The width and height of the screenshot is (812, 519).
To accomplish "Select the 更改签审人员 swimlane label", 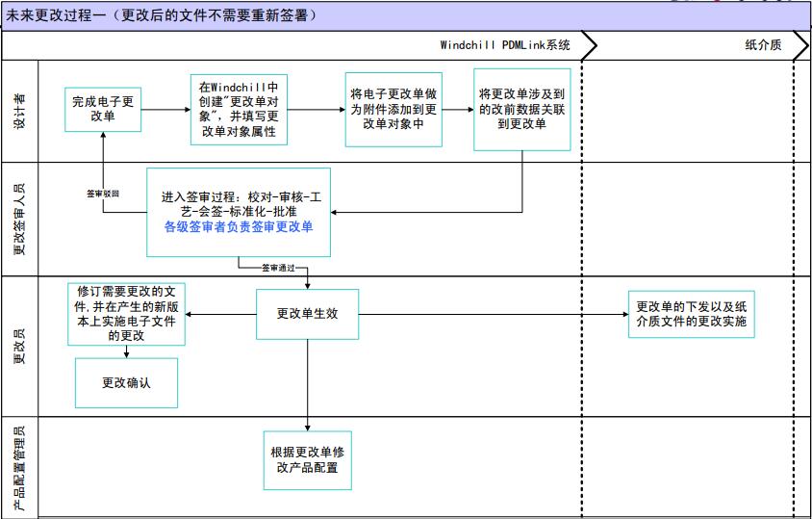I will tap(19, 219).
